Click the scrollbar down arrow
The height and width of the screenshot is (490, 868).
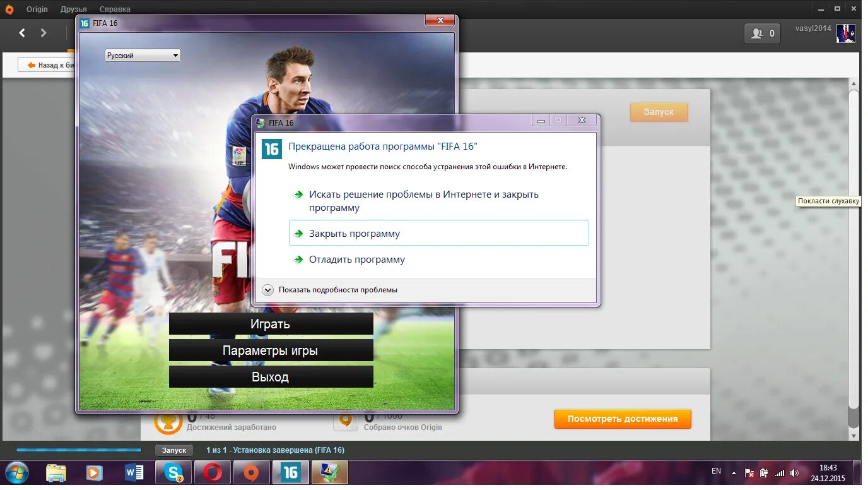(853, 436)
